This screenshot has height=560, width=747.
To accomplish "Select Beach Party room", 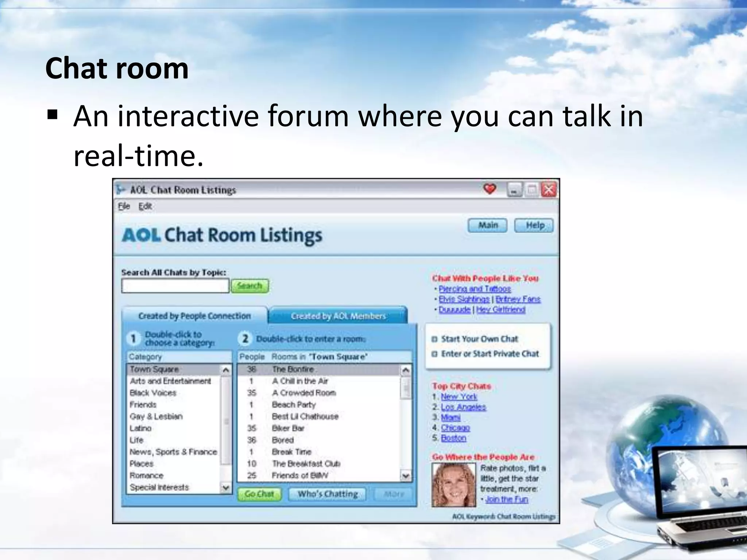I will [319, 405].
